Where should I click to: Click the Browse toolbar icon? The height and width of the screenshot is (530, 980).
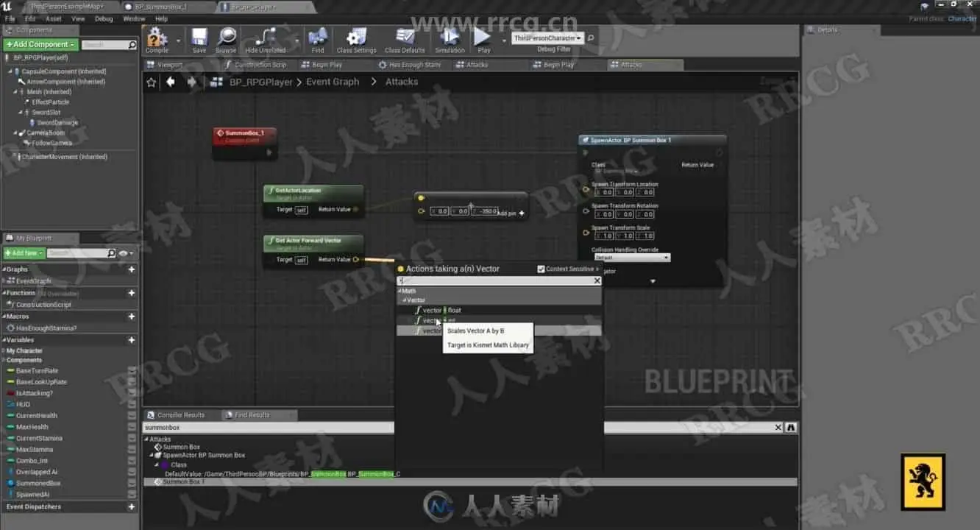tap(226, 40)
